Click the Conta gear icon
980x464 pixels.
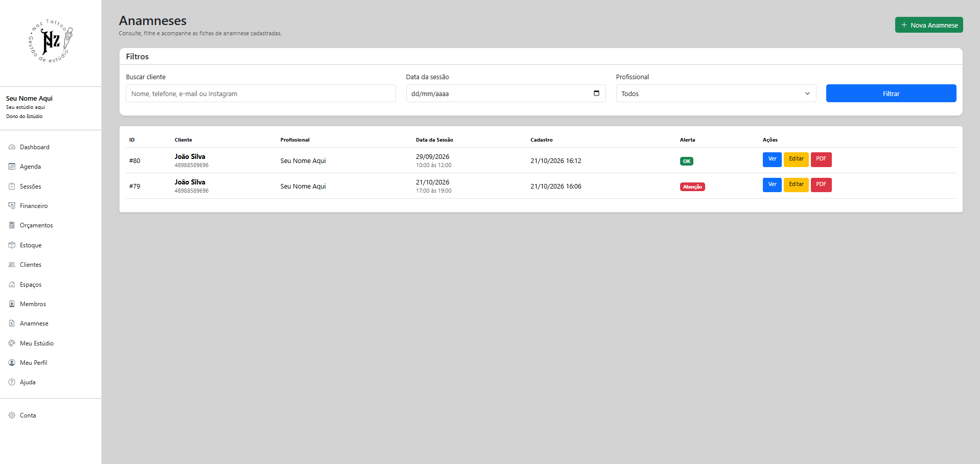(x=12, y=415)
